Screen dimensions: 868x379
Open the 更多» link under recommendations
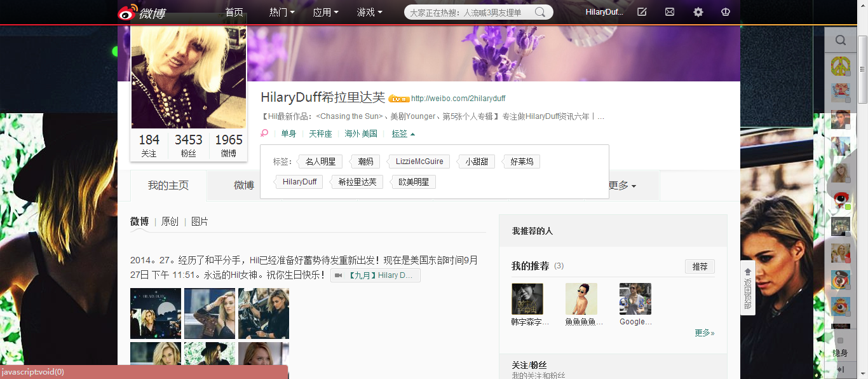click(704, 333)
